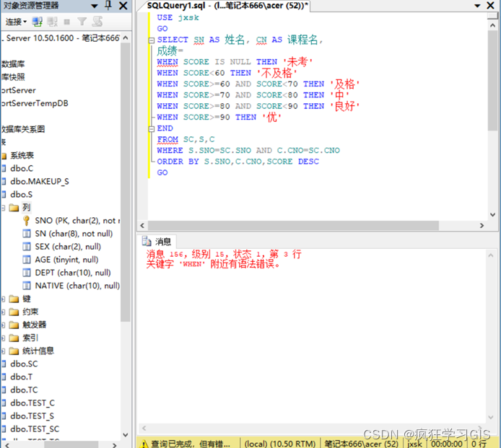Viewport: 501px width, 448px height.
Task: Expand the 触发器 folder
Action: click(3, 325)
